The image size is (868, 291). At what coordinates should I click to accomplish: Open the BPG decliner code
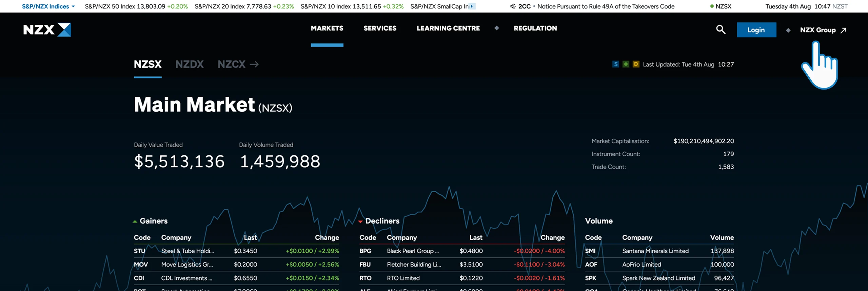[365, 251]
